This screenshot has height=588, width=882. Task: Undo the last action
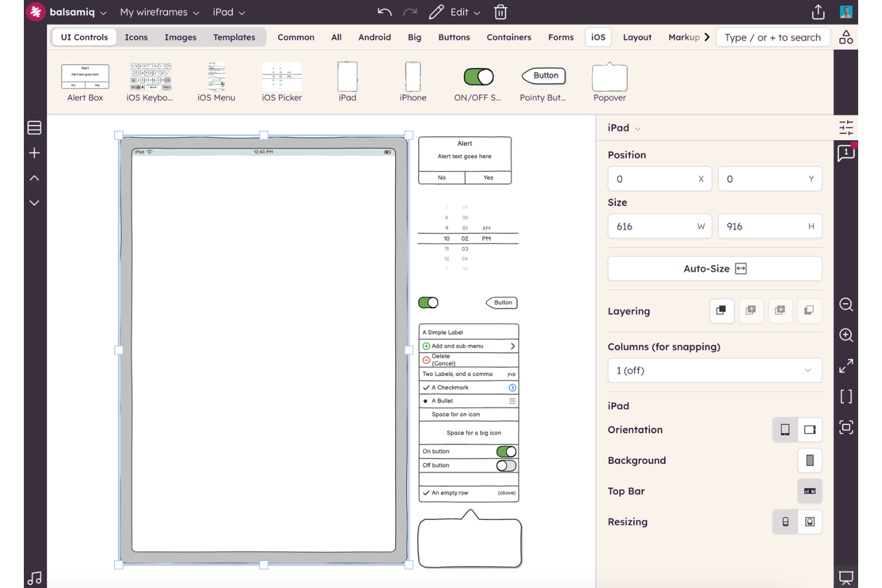(x=384, y=12)
